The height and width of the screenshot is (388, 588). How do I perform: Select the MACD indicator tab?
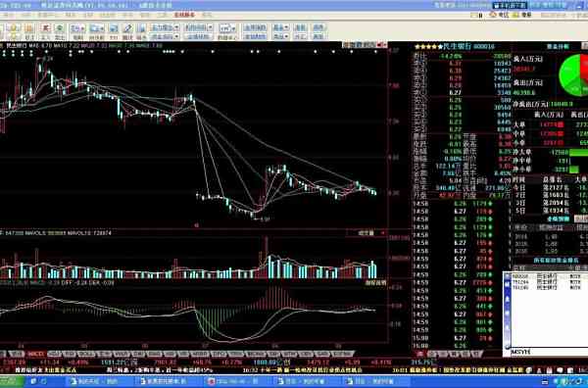tap(36, 354)
